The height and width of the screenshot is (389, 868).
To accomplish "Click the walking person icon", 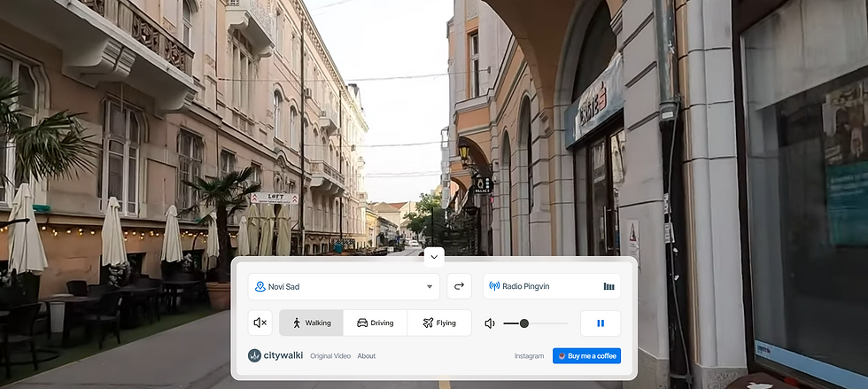I will click(297, 323).
